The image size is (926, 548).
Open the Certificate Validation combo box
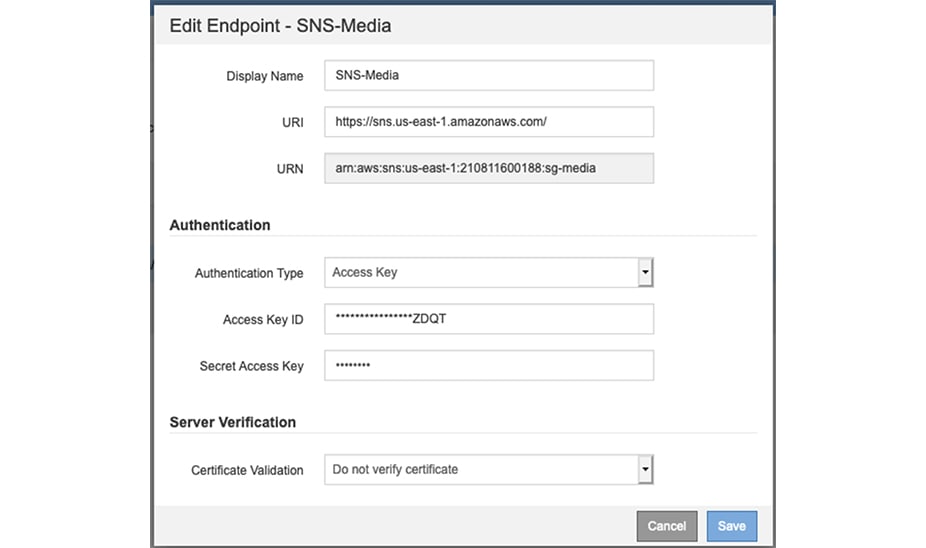[480, 469]
